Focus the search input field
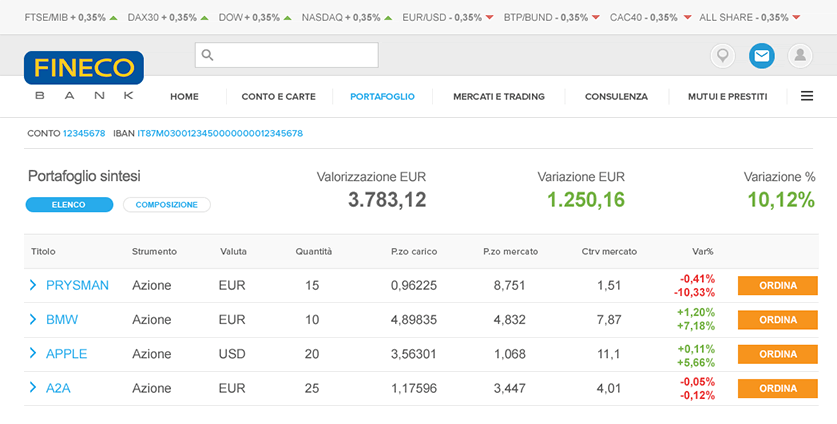Image resolution: width=837 pixels, height=424 pixels. point(287,55)
